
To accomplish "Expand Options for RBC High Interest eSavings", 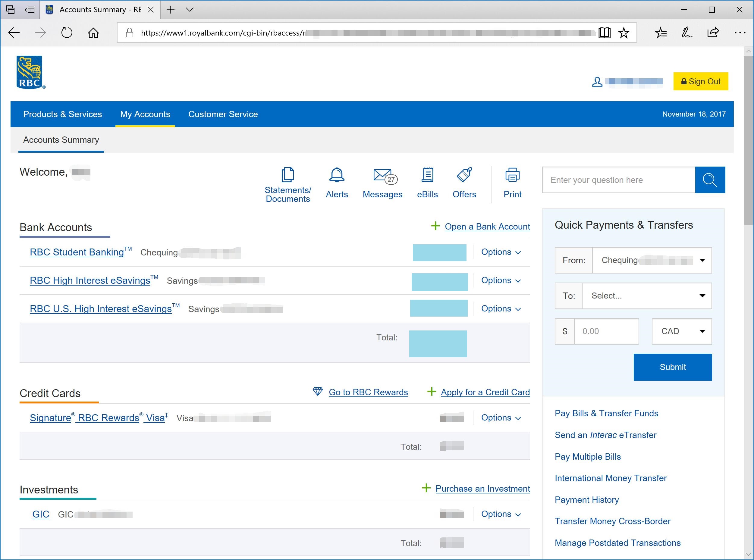I will [x=501, y=280].
